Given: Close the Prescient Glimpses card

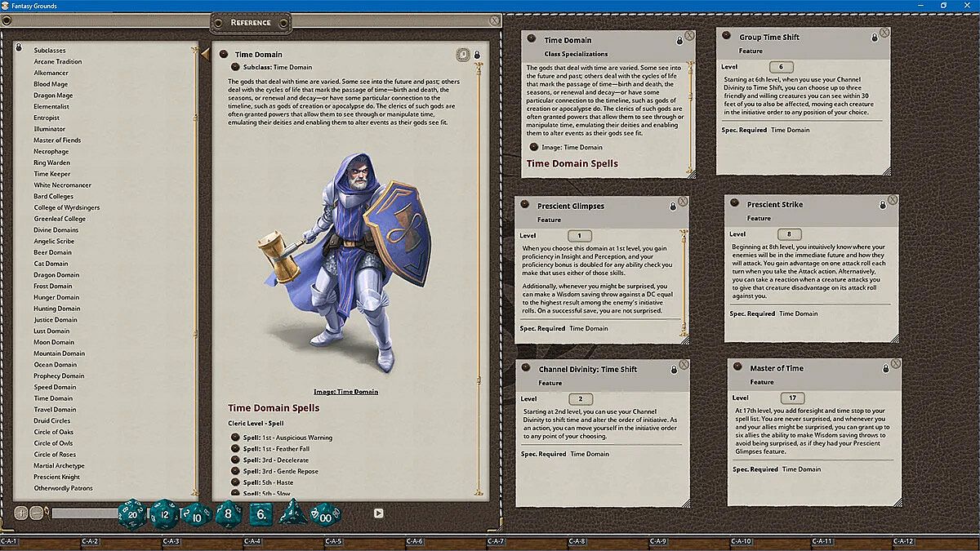Looking at the screenshot, I should coord(684,202).
